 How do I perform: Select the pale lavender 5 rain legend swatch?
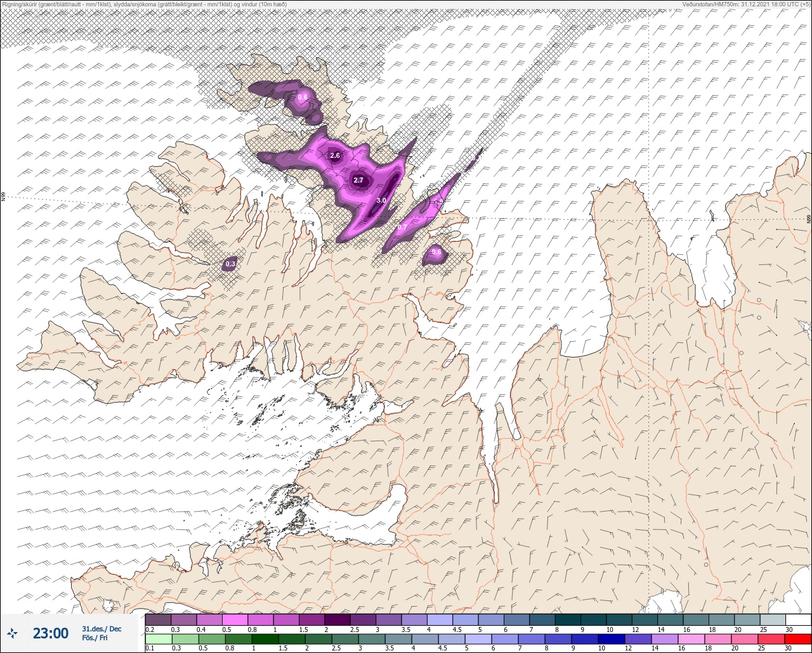coord(480,638)
